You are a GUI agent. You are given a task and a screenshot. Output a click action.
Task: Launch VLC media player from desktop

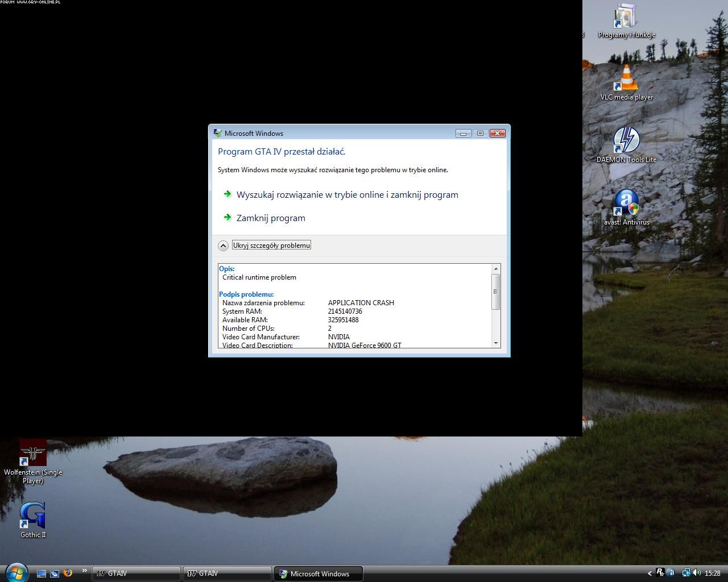626,83
